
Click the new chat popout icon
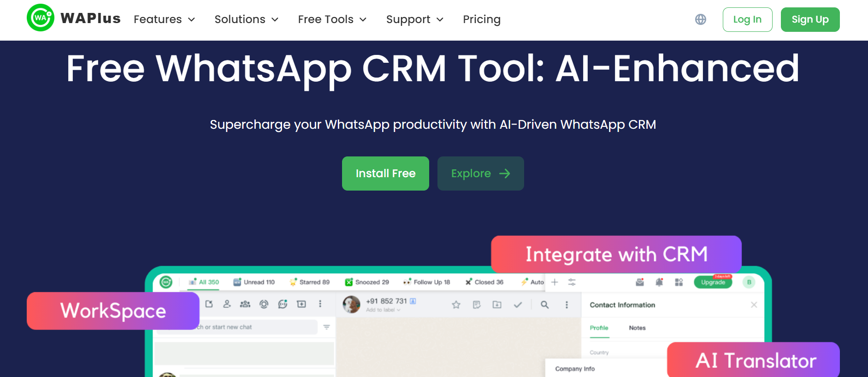point(209,304)
